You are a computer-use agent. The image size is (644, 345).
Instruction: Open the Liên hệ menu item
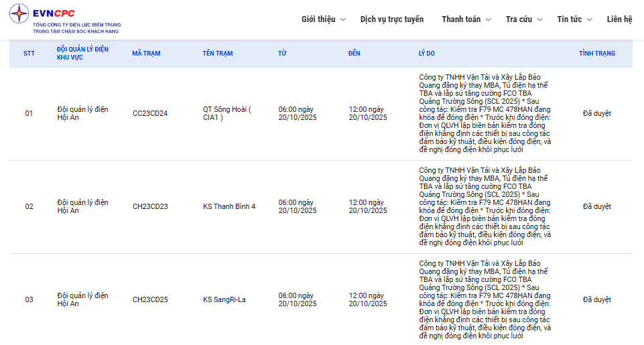tap(619, 19)
